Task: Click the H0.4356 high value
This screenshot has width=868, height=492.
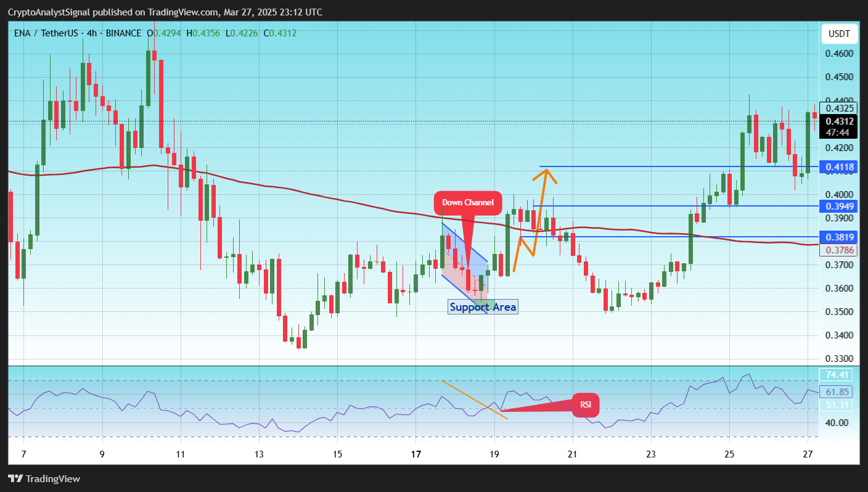Action: [x=203, y=33]
